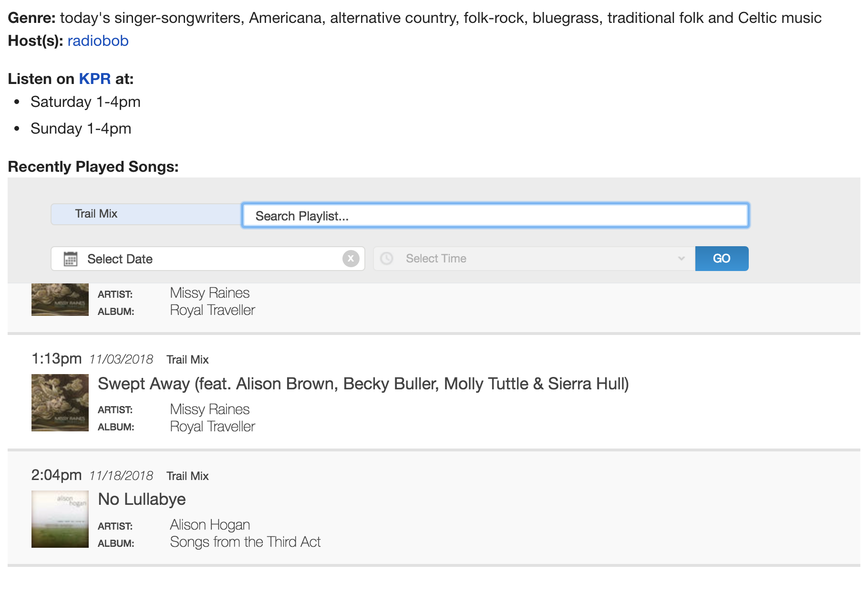The image size is (868, 595).
Task: Click the No Lullabye song title
Action: 142,499
